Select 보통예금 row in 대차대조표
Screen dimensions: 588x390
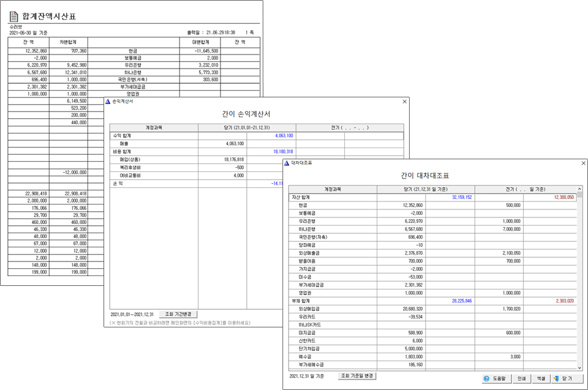pyautogui.click(x=433, y=214)
